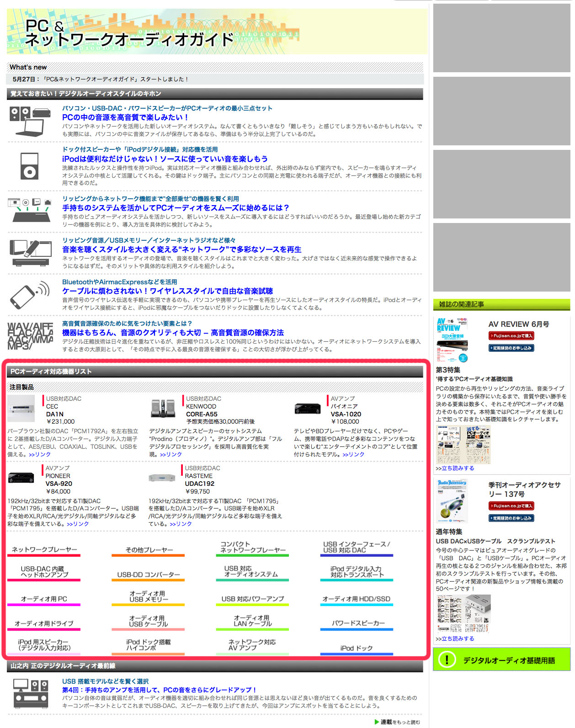
Task: Open 音楽を聴くスタイルを大きく変える article
Action: (x=182, y=250)
